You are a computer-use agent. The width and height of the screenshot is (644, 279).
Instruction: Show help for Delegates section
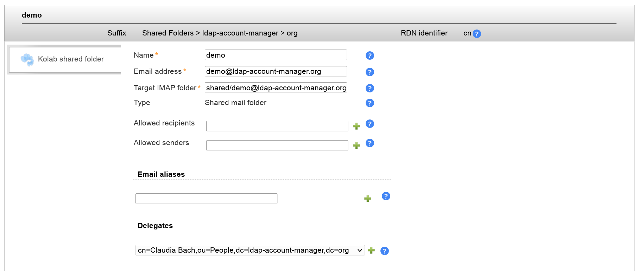(384, 251)
